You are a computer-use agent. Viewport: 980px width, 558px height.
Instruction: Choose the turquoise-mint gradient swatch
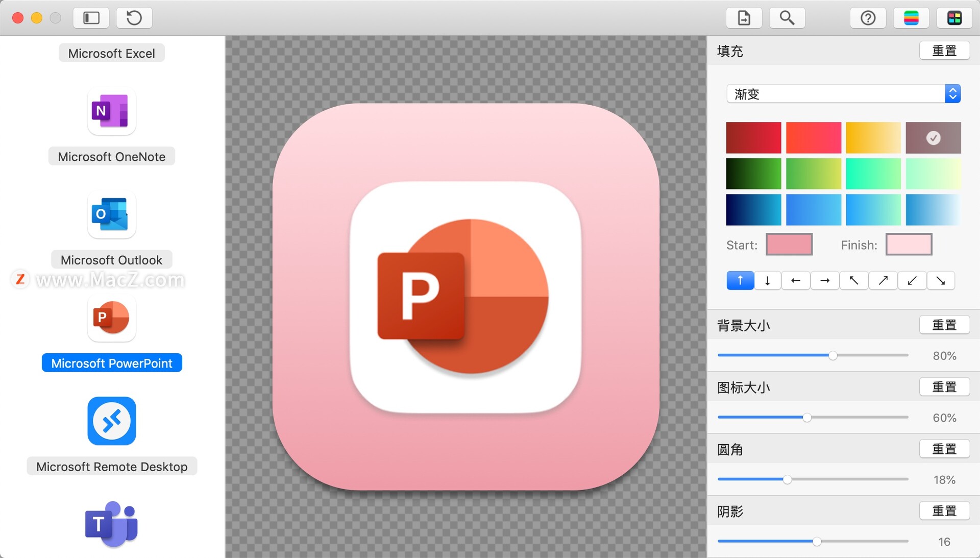point(873,174)
